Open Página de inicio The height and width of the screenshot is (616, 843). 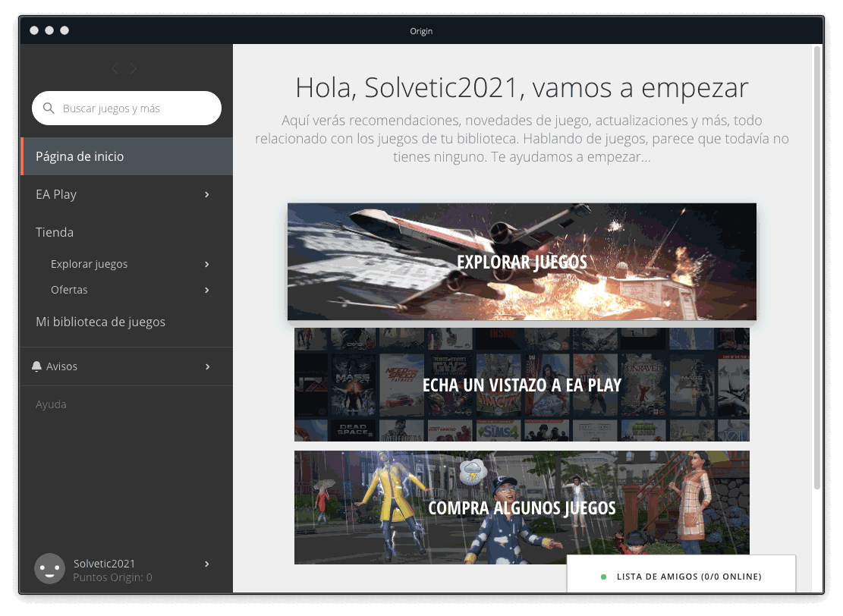coord(127,156)
